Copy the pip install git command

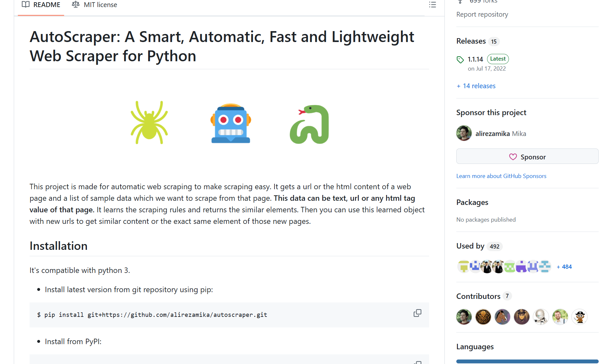[417, 313]
